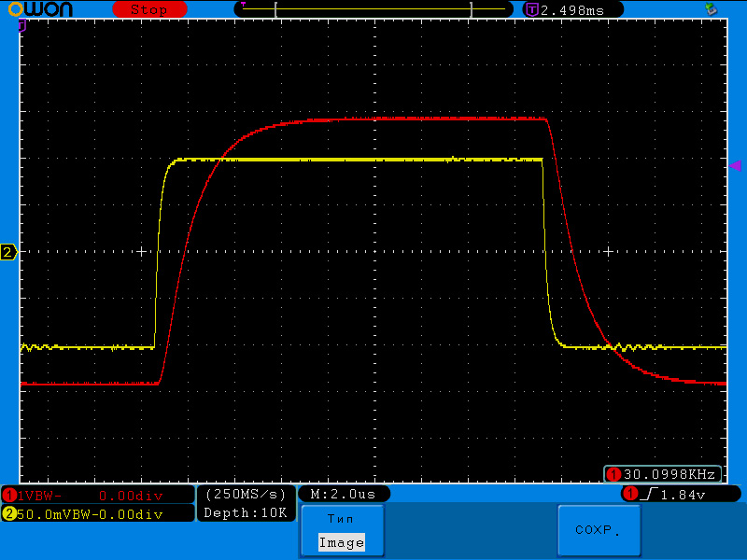Click the red channel 1 trigger source icon
The height and width of the screenshot is (560, 747).
630,494
